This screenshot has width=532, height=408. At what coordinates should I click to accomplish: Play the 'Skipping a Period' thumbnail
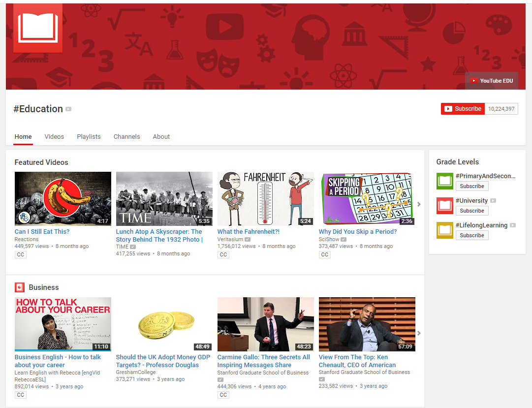pos(367,198)
